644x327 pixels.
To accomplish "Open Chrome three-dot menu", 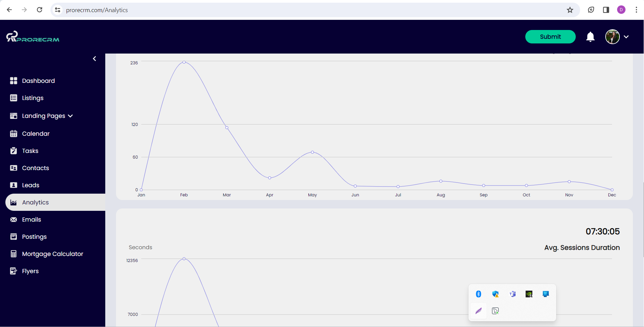I will coord(636,10).
